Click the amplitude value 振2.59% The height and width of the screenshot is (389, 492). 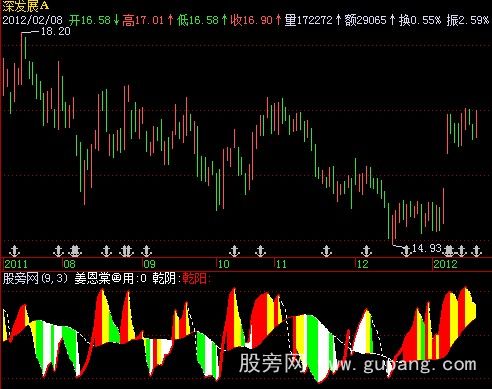tap(468, 20)
